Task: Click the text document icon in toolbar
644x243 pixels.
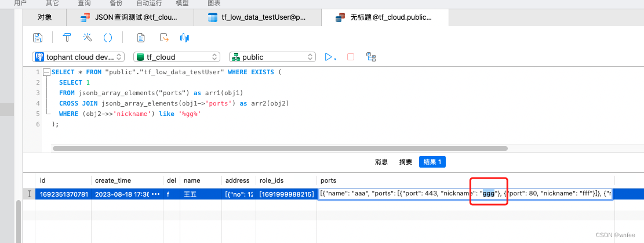Action: (141, 38)
